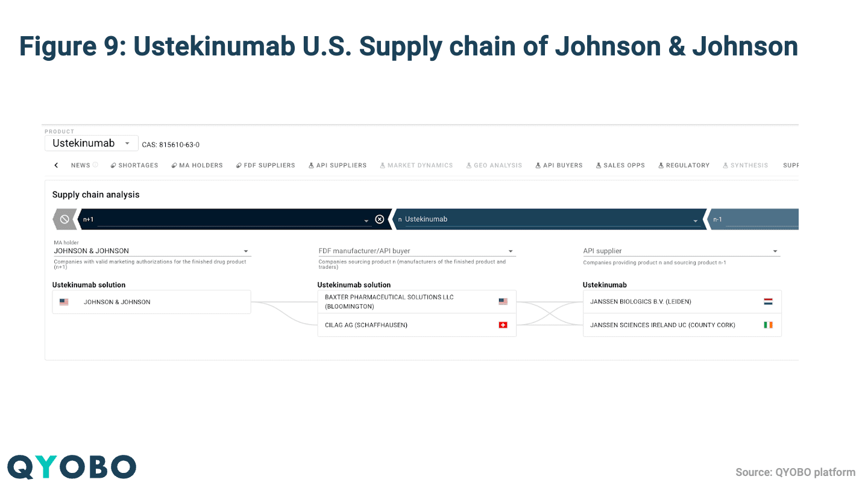Click the QYOBO logo
The image size is (868, 488).
pyautogui.click(x=72, y=467)
